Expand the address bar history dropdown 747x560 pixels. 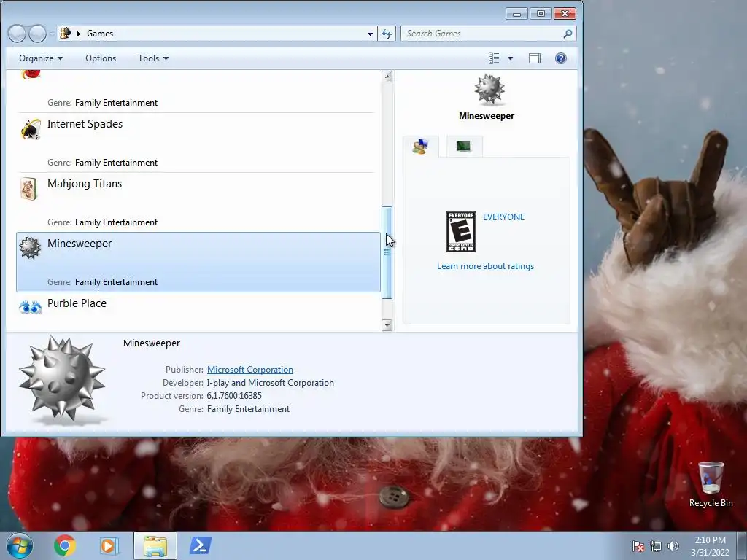click(370, 34)
